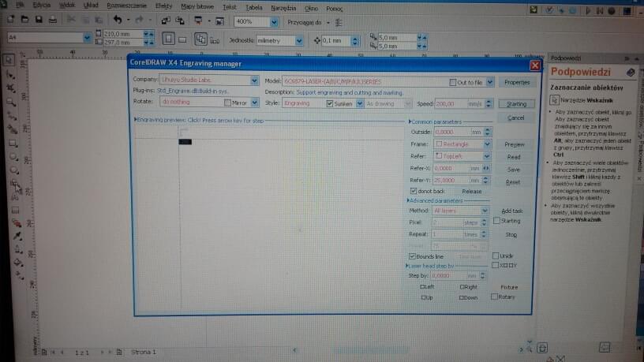Click the Properties button
The height and width of the screenshot is (362, 644).
(x=517, y=83)
